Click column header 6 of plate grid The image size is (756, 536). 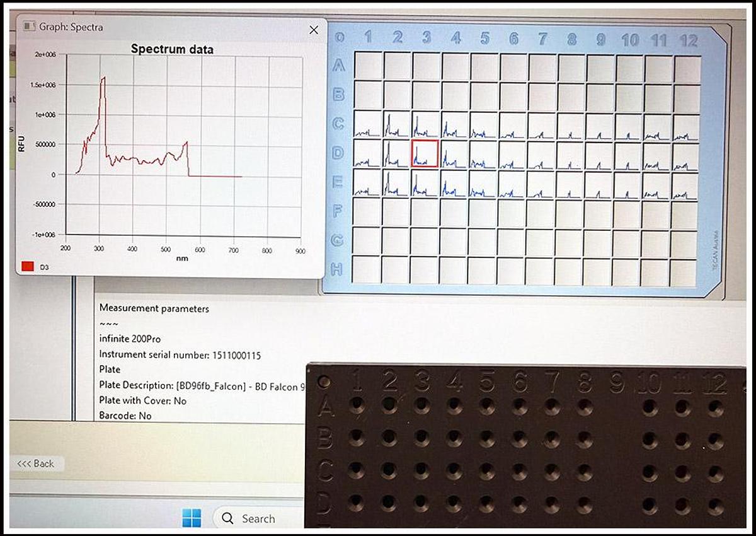pos(513,39)
